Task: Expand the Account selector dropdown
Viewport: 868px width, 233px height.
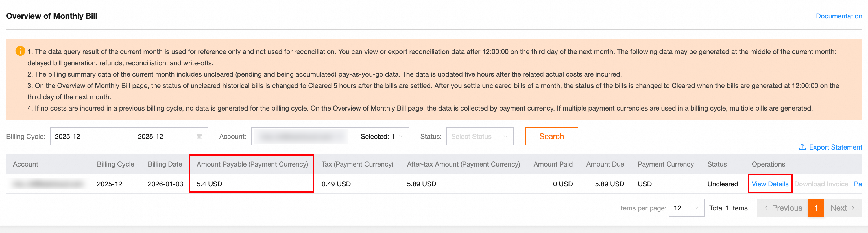Action: click(401, 137)
